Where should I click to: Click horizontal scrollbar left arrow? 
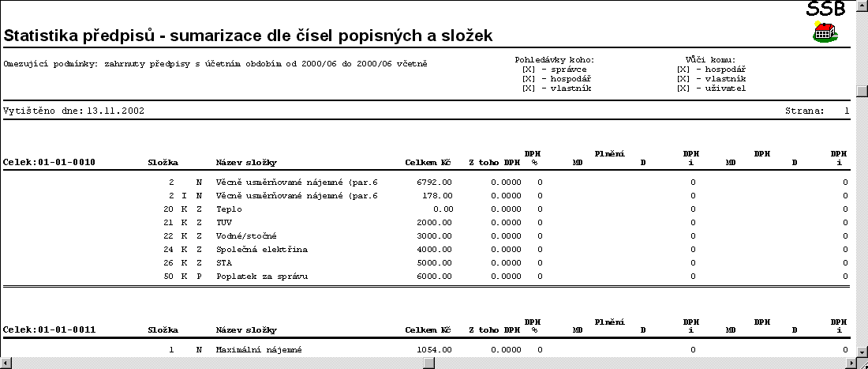click(x=6, y=363)
